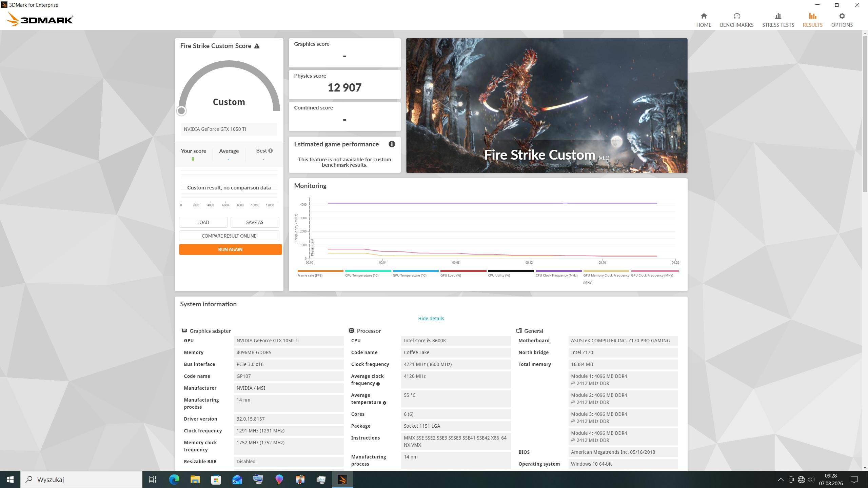Go to the HOME tab
This screenshot has height=488, width=868.
(x=704, y=20)
